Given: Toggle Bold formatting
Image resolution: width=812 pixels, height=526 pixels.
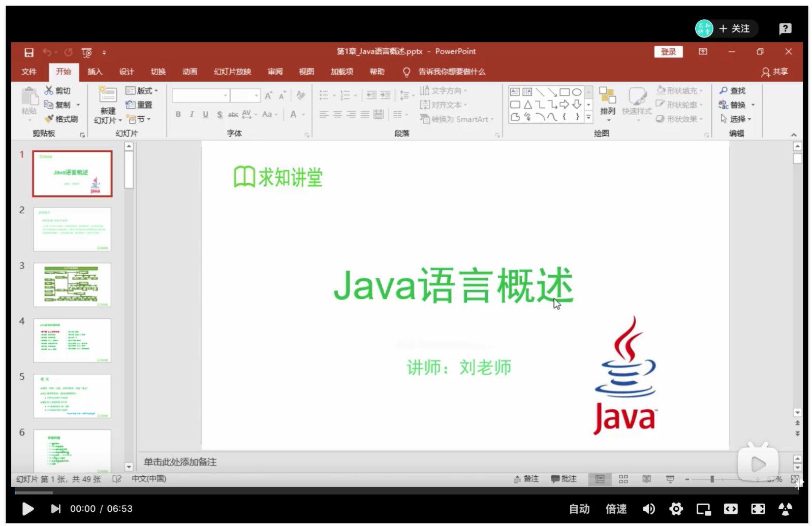Looking at the screenshot, I should click(x=178, y=115).
